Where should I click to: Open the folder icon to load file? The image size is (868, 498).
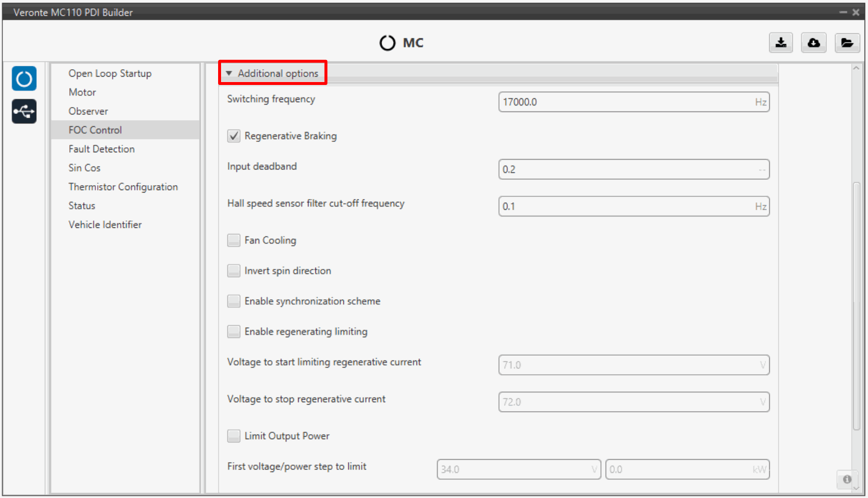847,43
